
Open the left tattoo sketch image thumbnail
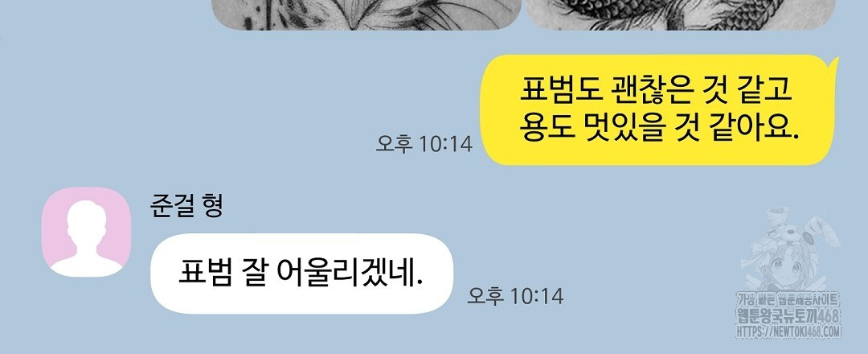point(367,14)
